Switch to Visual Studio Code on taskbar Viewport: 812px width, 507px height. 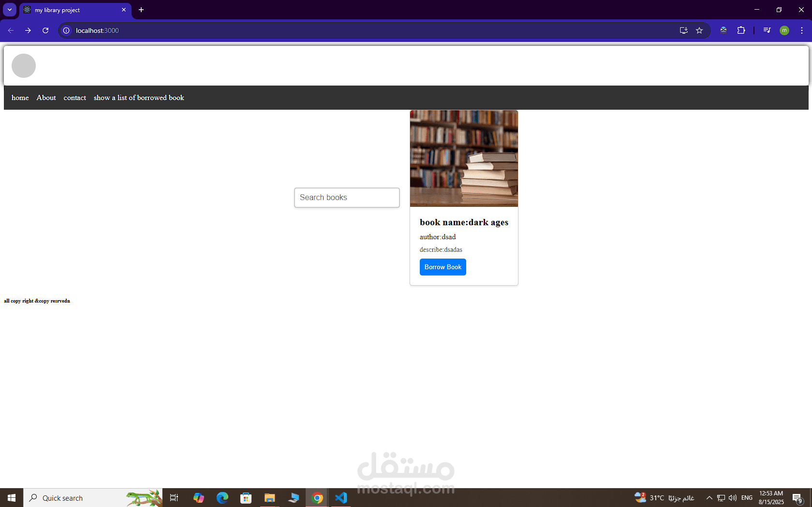pyautogui.click(x=341, y=498)
